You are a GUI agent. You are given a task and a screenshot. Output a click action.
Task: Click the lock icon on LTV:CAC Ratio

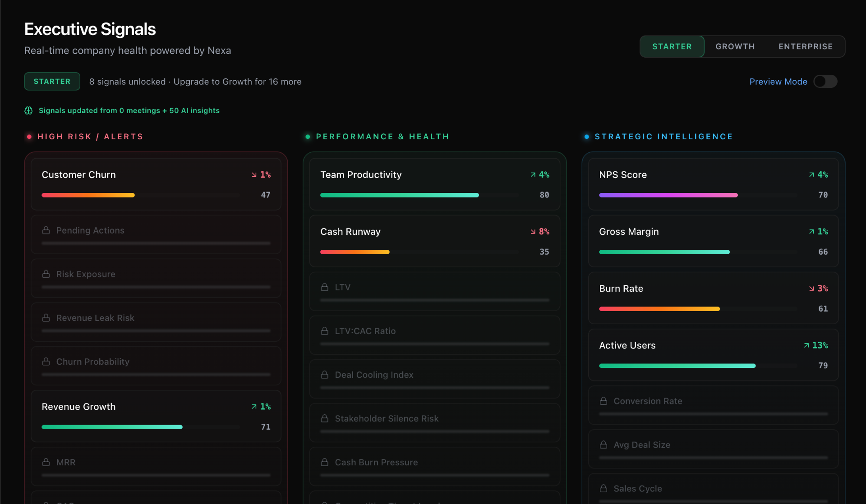pyautogui.click(x=324, y=331)
